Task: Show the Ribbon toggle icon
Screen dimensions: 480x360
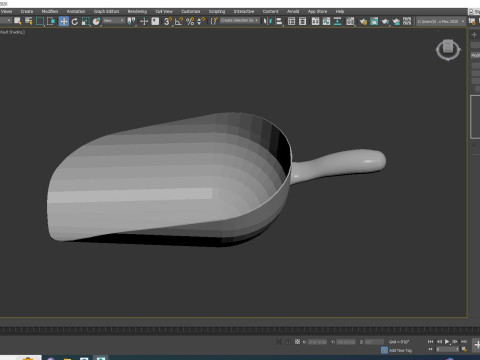Action: pyautogui.click(x=315, y=21)
